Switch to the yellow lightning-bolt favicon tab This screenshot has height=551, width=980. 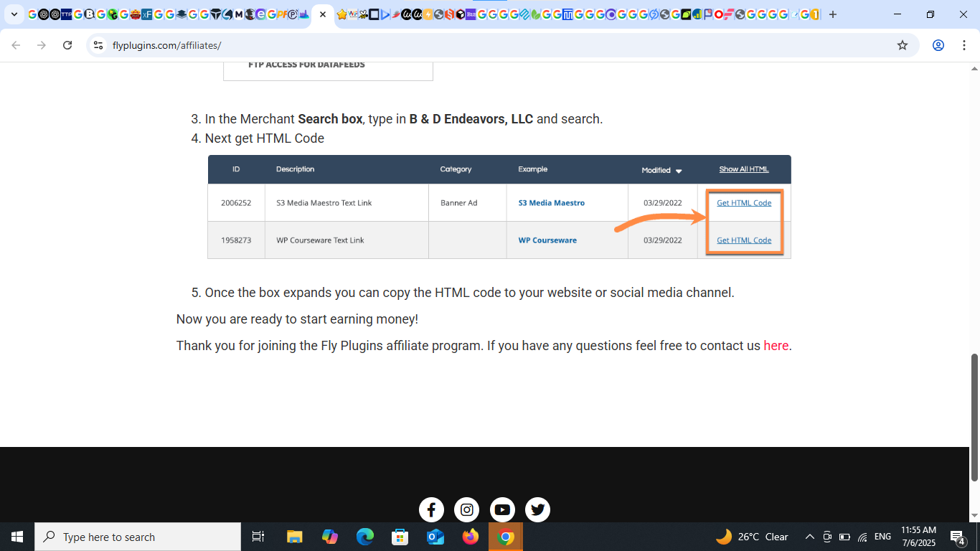428,14
